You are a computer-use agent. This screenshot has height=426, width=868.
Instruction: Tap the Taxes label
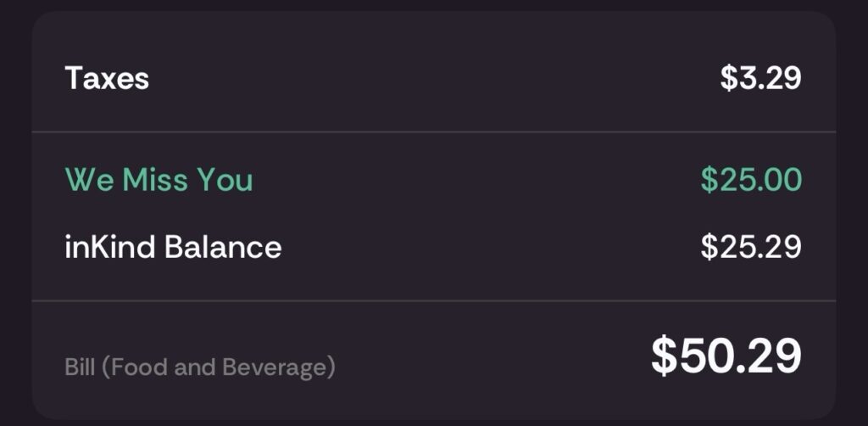tap(107, 79)
